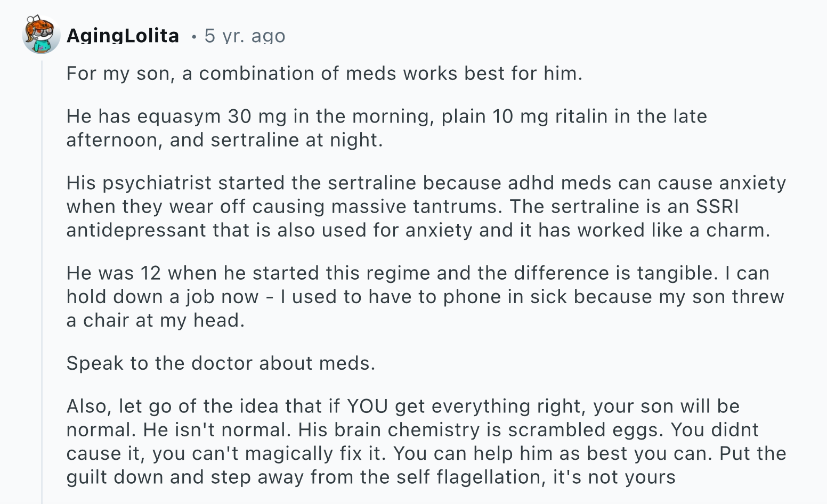Click the line 'Speak to the doctor about meds.'
The image size is (827, 504).
pos(221,363)
